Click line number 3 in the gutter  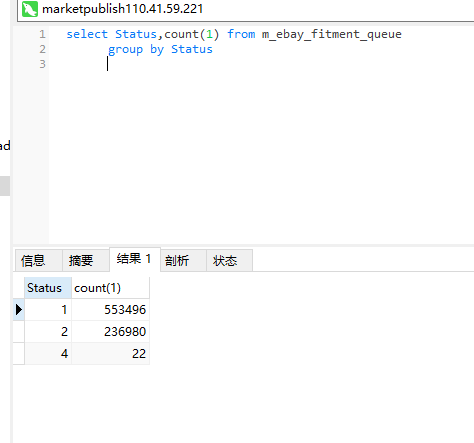pos(42,64)
